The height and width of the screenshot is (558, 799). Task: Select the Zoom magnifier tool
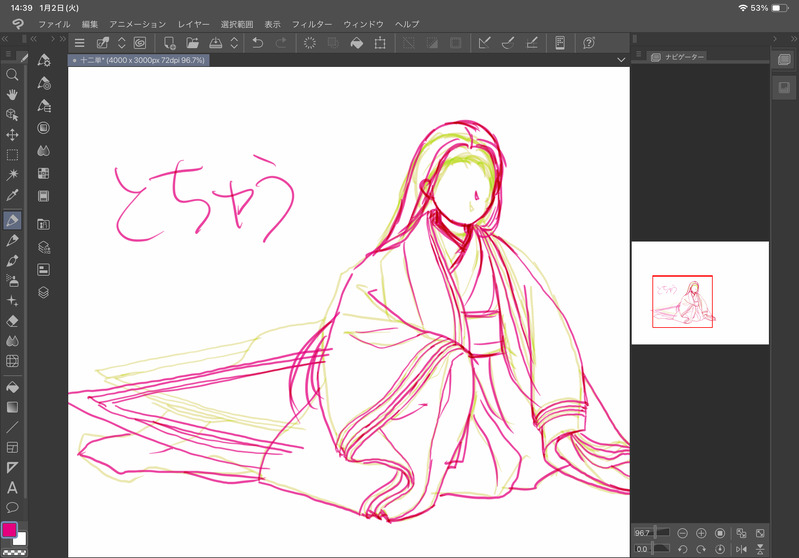pyautogui.click(x=12, y=75)
